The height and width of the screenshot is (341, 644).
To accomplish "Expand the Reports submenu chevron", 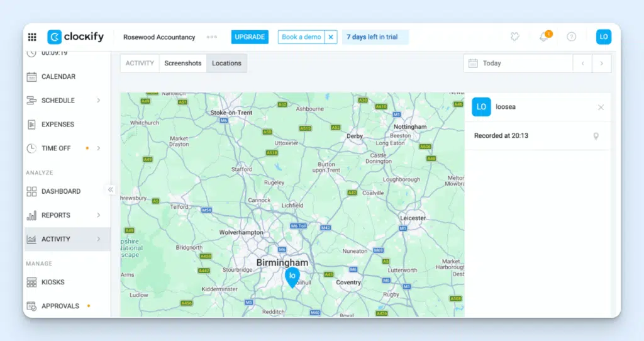I will coord(99,215).
